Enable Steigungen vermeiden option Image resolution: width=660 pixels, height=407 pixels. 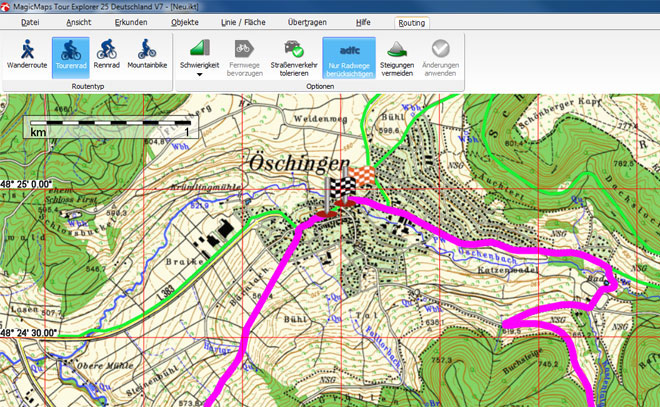pos(397,57)
